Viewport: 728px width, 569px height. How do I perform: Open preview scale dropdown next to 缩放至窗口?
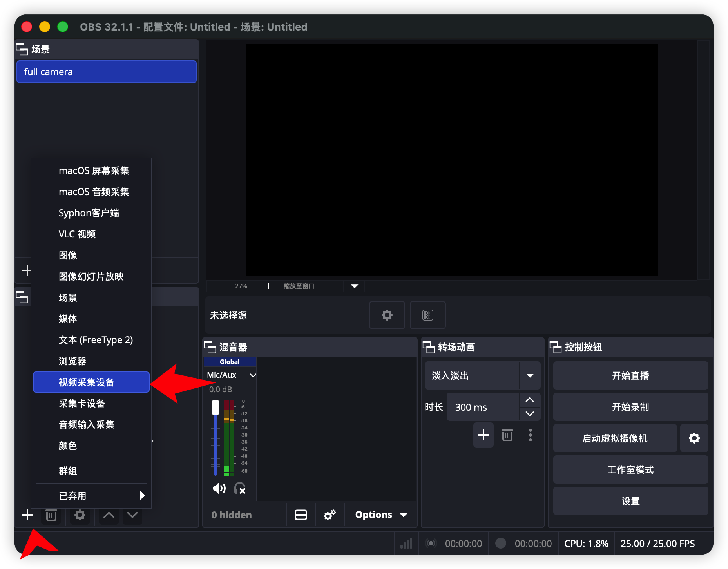point(354,286)
